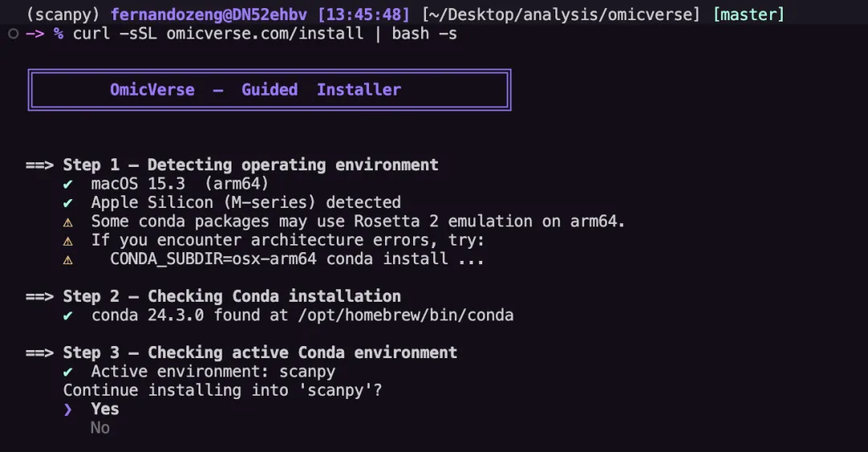This screenshot has width=868, height=452.
Task: Click the warning icon next to CONDA_SUBDIR line
Action: 68,259
